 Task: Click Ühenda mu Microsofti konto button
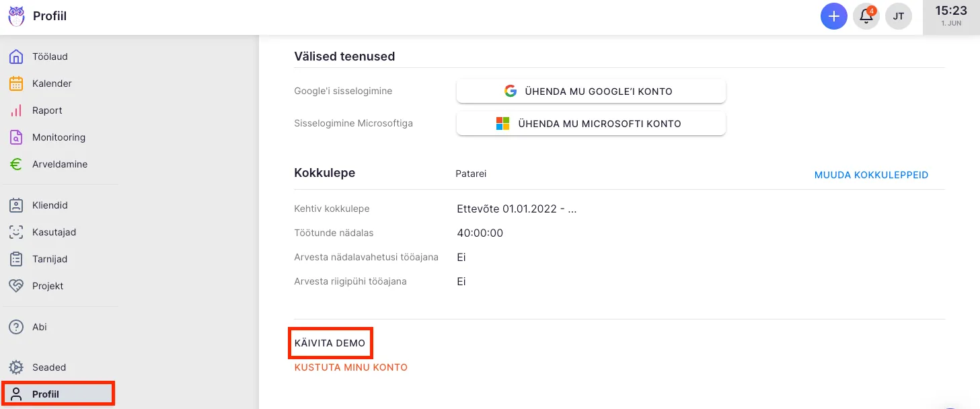point(591,124)
